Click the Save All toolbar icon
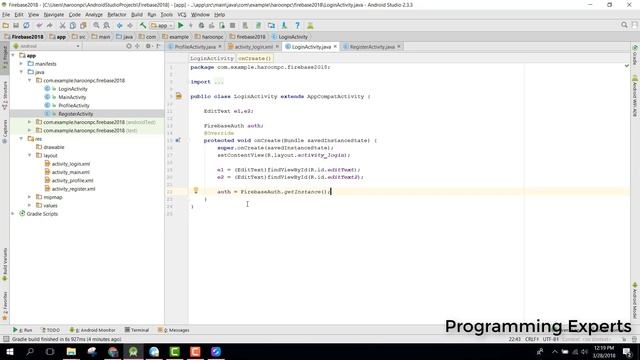This screenshot has width=640, height=360. point(16,25)
